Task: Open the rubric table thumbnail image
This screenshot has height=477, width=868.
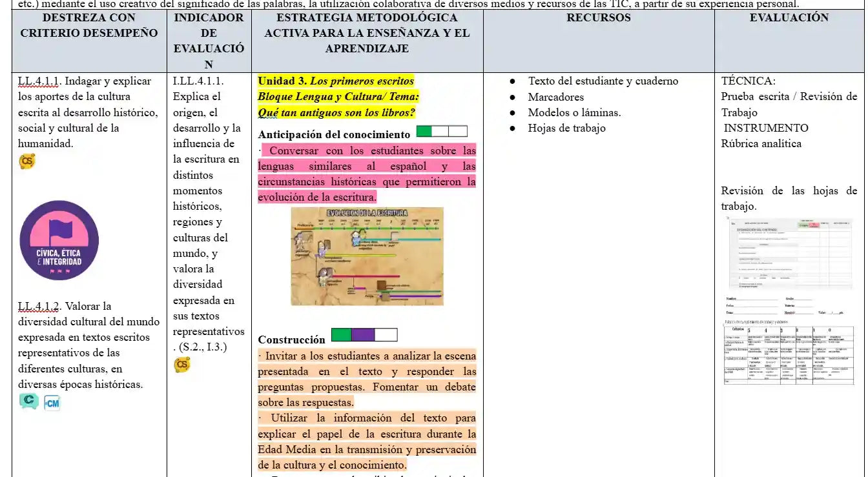Action: click(789, 352)
